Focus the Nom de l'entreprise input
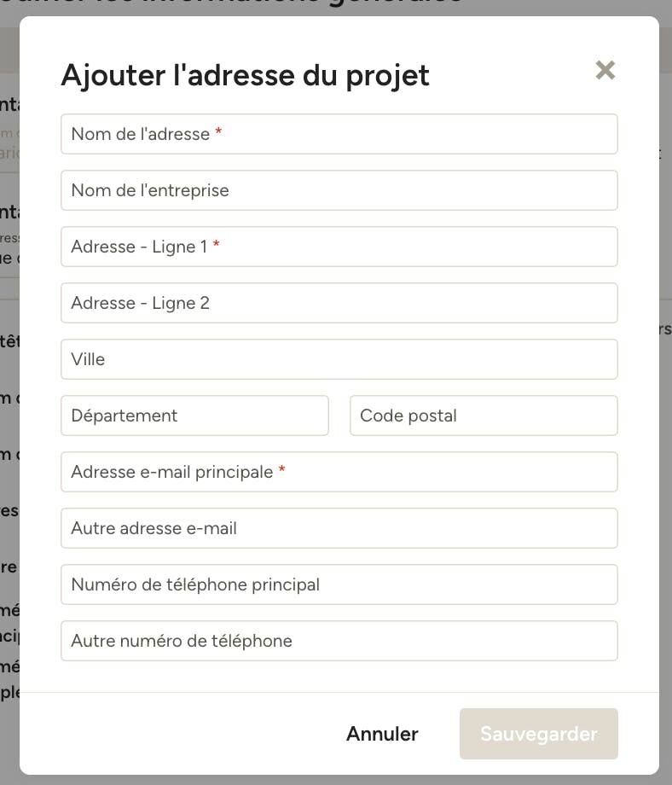This screenshot has height=785, width=672. (x=339, y=190)
